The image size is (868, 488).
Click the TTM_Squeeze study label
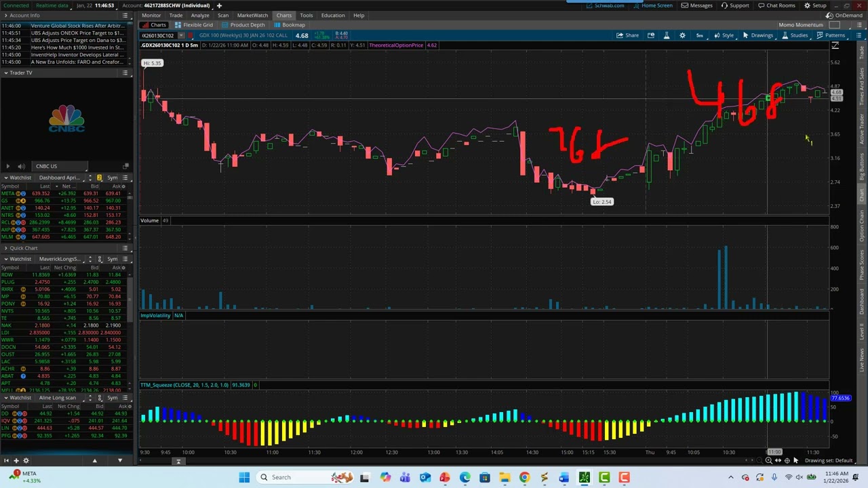[184, 385]
